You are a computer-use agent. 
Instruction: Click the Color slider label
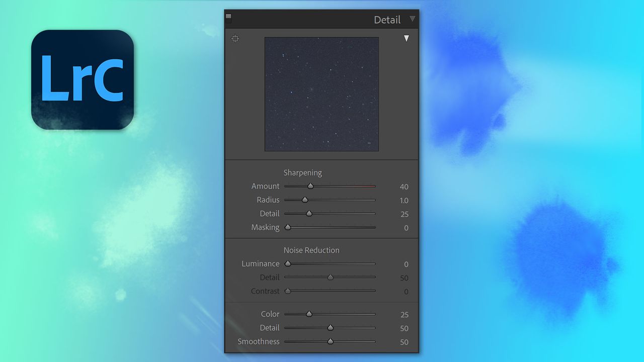tap(270, 314)
